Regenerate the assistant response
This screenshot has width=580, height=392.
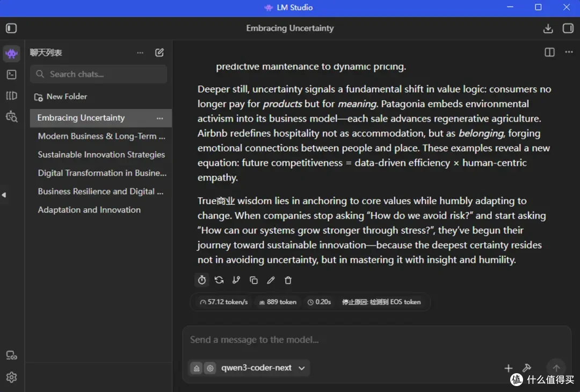[x=219, y=280]
